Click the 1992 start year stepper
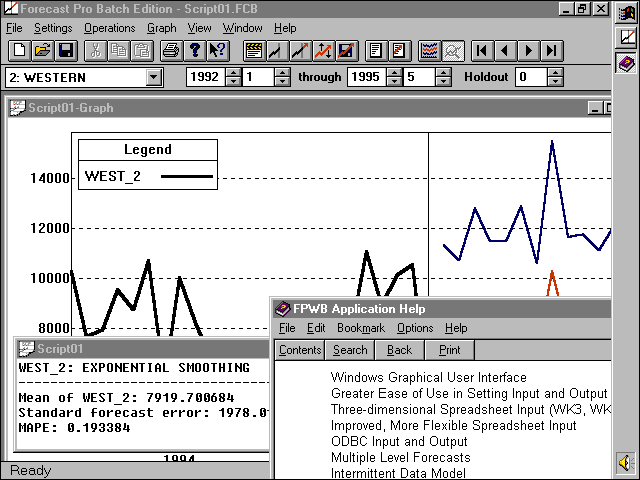The height and width of the screenshot is (480, 640). pyautogui.click(x=233, y=77)
